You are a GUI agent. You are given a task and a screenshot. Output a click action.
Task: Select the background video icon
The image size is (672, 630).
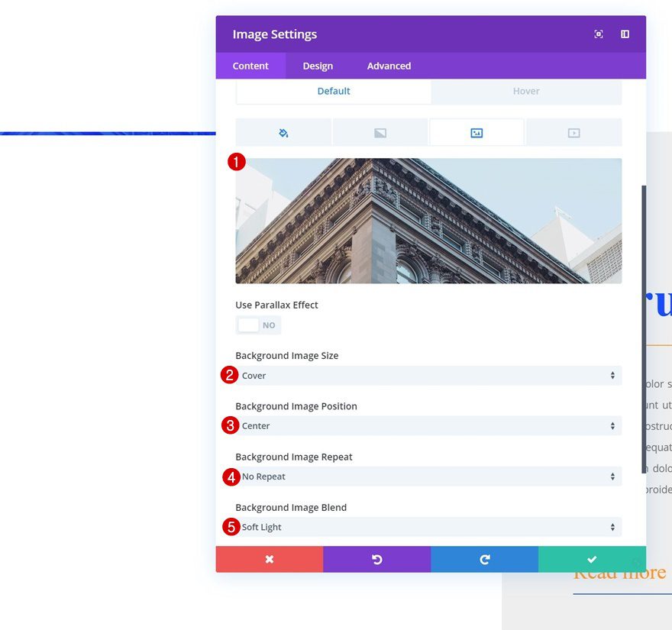point(572,131)
